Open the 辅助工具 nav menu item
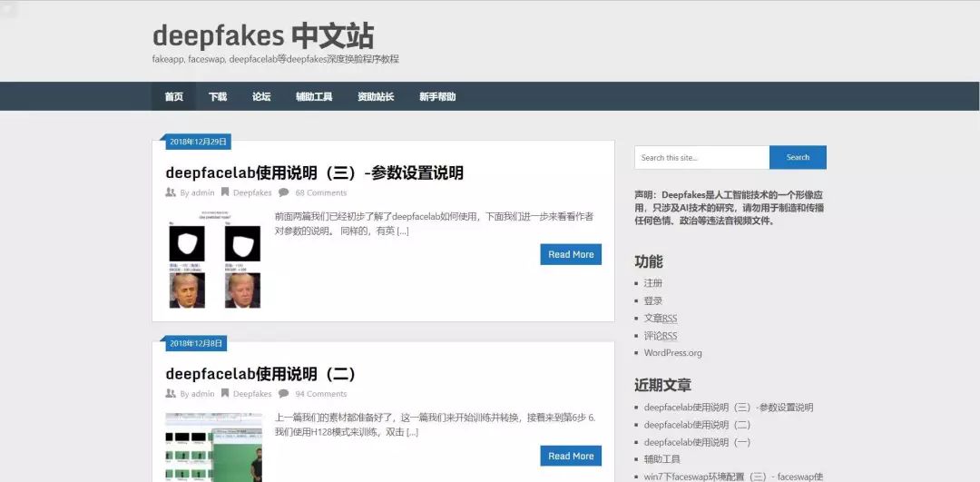 314,97
